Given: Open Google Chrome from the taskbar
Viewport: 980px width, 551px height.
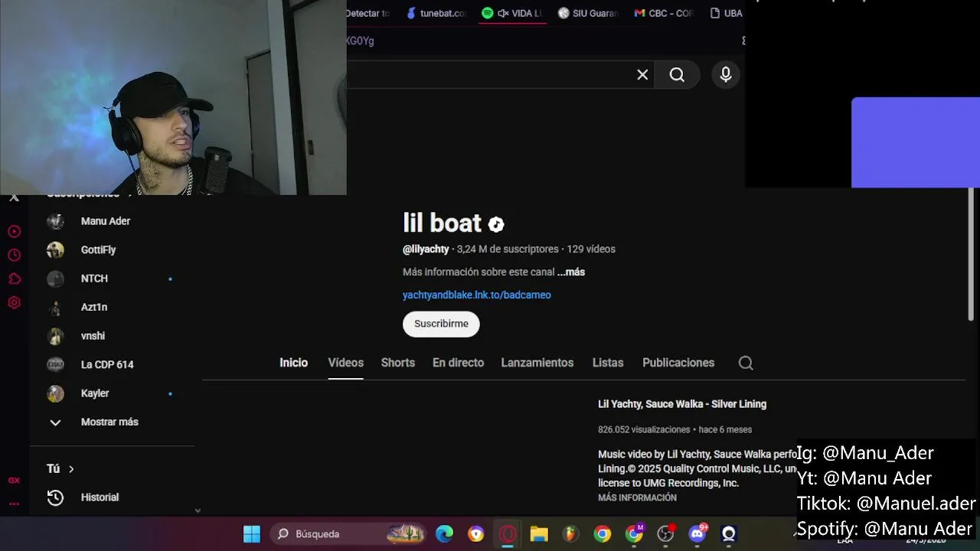Looking at the screenshot, I should [x=603, y=534].
